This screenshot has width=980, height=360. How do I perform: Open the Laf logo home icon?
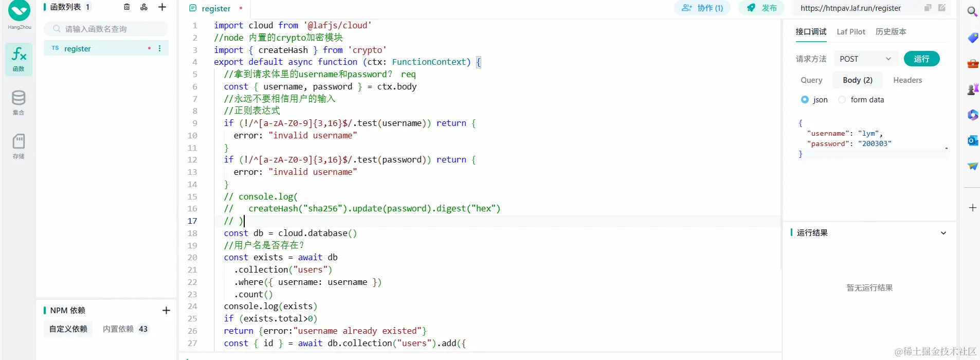tap(19, 10)
